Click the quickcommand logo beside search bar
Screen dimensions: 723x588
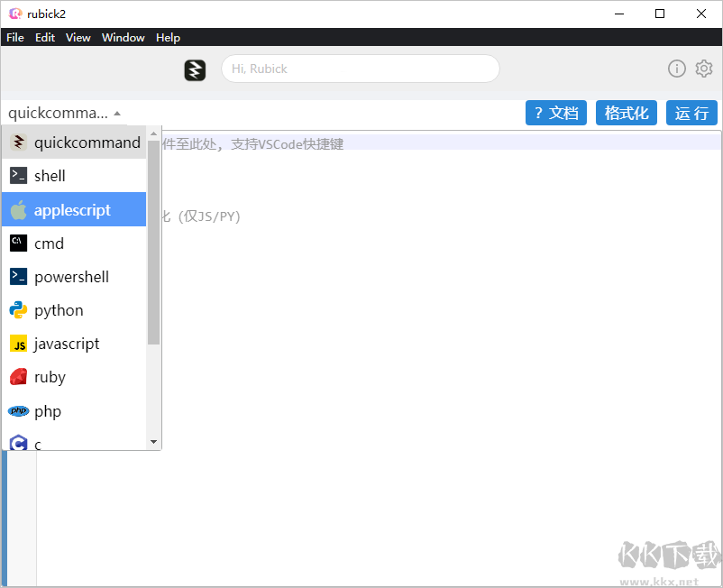[195, 69]
